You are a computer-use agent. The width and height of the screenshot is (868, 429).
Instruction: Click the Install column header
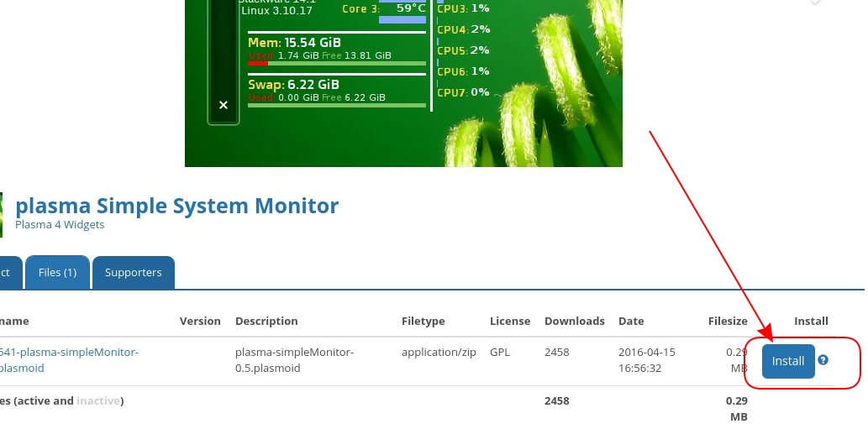coord(811,322)
